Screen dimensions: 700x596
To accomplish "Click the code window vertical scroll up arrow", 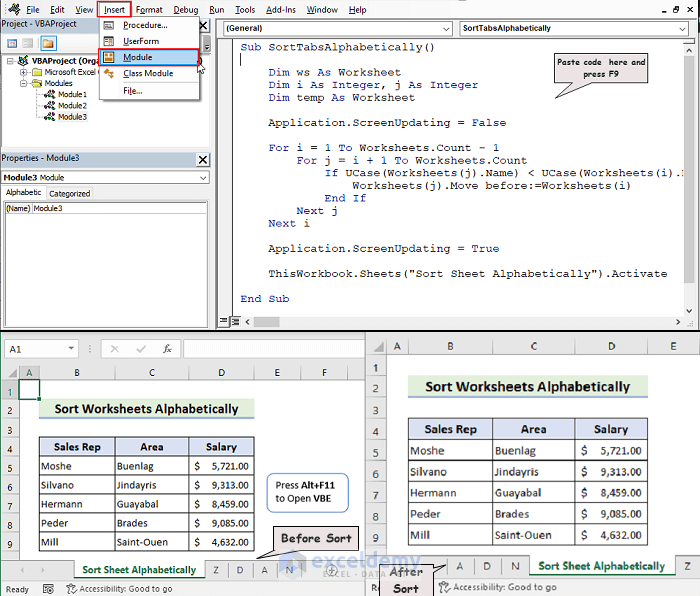I will click(689, 50).
